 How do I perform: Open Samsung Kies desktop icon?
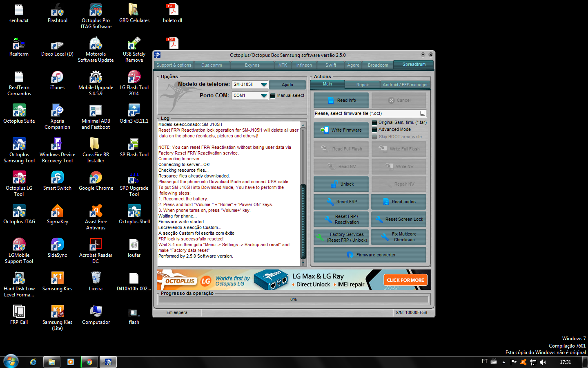coord(57,281)
